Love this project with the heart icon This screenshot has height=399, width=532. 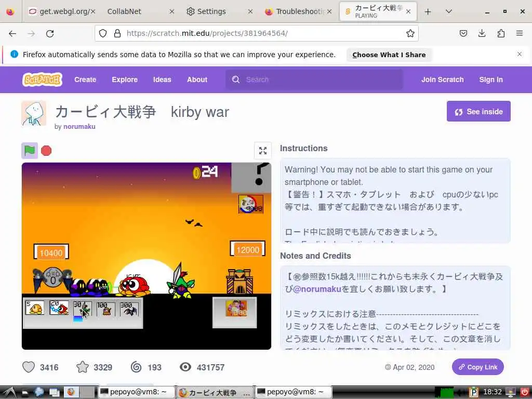click(x=29, y=367)
